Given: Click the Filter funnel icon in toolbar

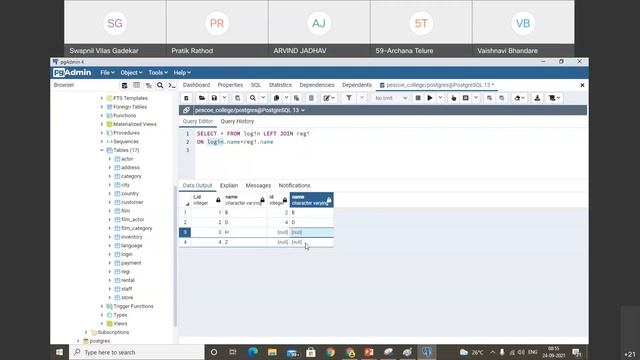Looking at the screenshot, I should pyautogui.click(x=349, y=98).
